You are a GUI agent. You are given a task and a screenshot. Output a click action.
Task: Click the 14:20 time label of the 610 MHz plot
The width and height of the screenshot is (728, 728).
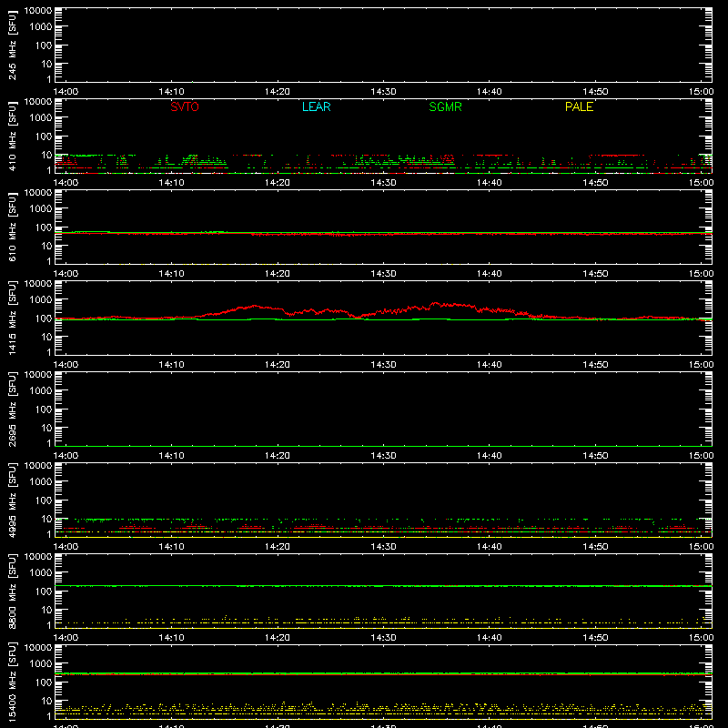pyautogui.click(x=278, y=274)
